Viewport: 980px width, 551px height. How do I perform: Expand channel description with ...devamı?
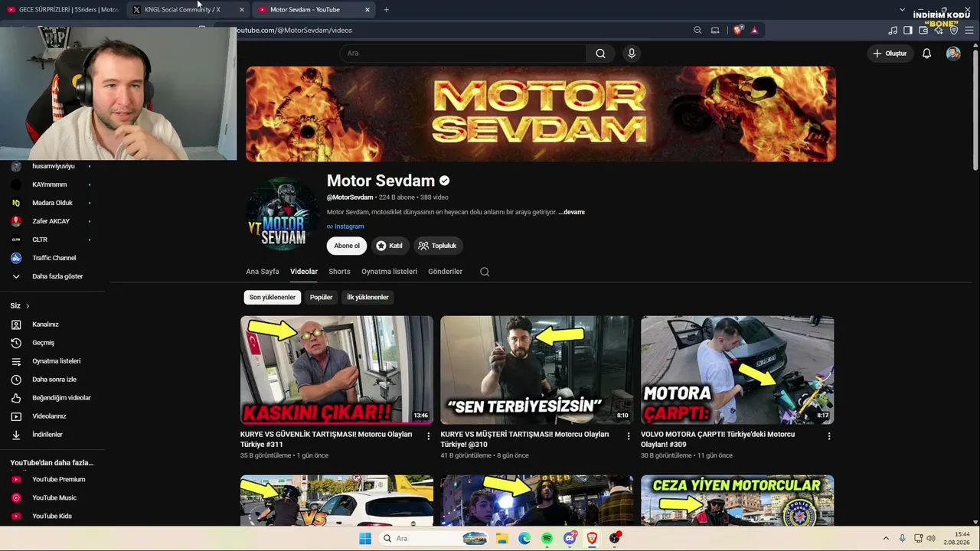tap(571, 212)
